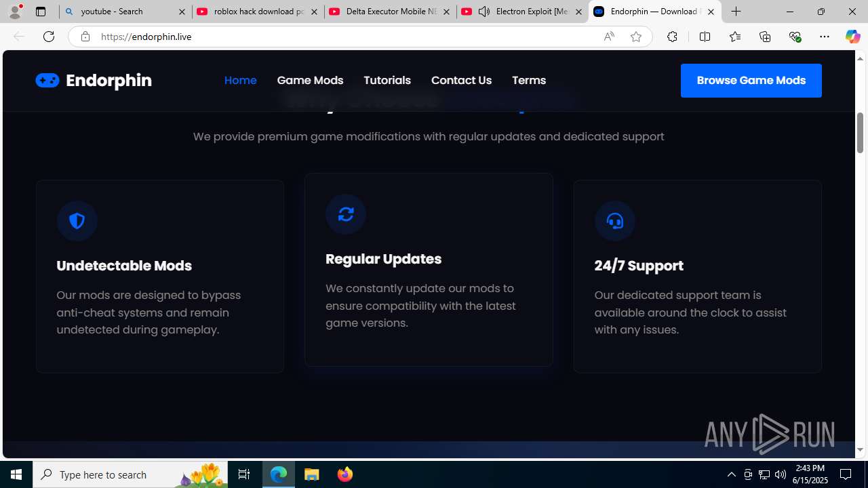This screenshot has height=488, width=868.
Task: Click the 24/7 Support heading
Action: pyautogui.click(x=639, y=266)
